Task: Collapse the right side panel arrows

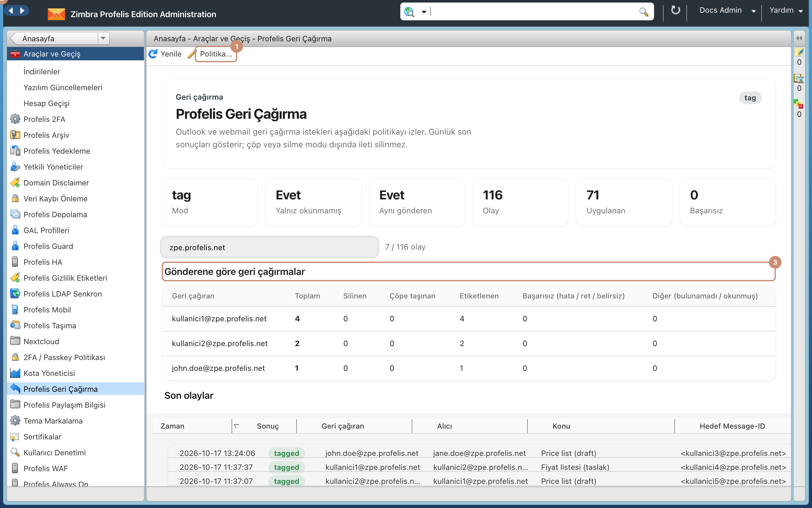Action: click(x=799, y=38)
